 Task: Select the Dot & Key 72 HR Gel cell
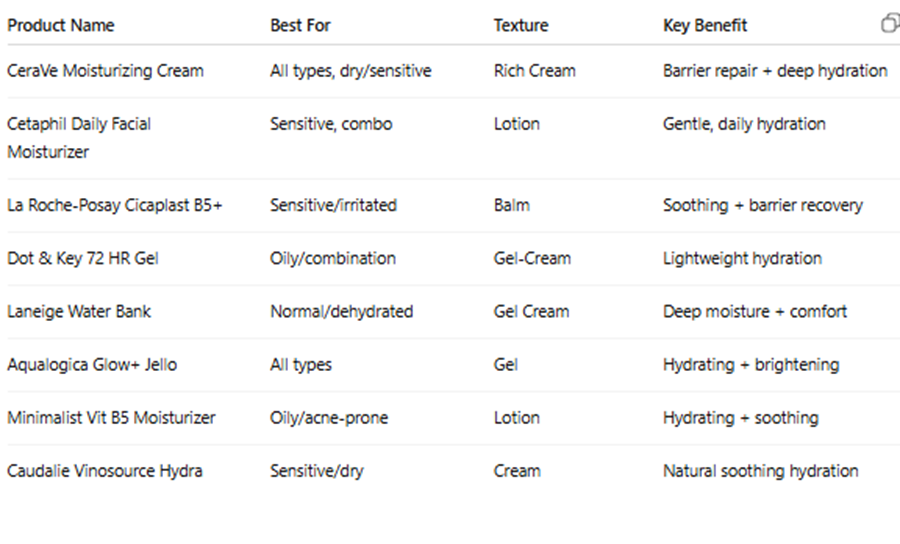tap(83, 258)
